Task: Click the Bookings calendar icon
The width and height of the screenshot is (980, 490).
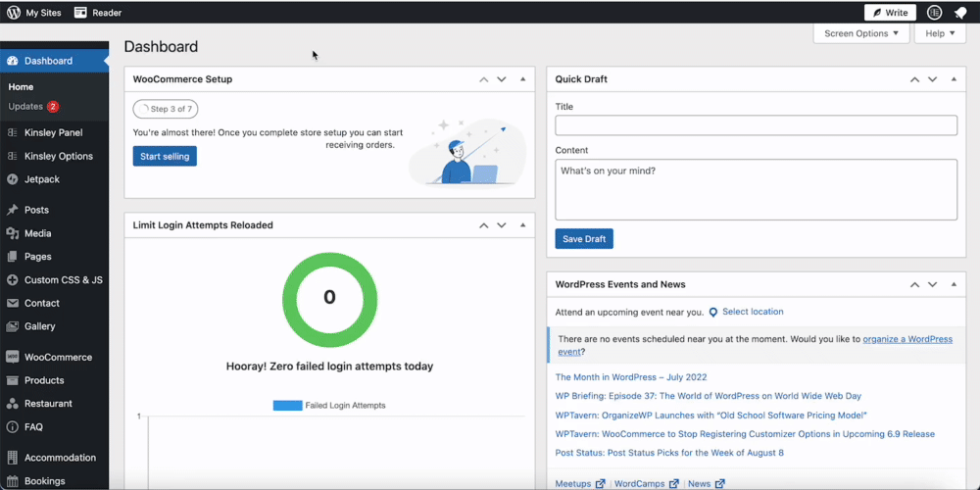Action: pos(12,480)
